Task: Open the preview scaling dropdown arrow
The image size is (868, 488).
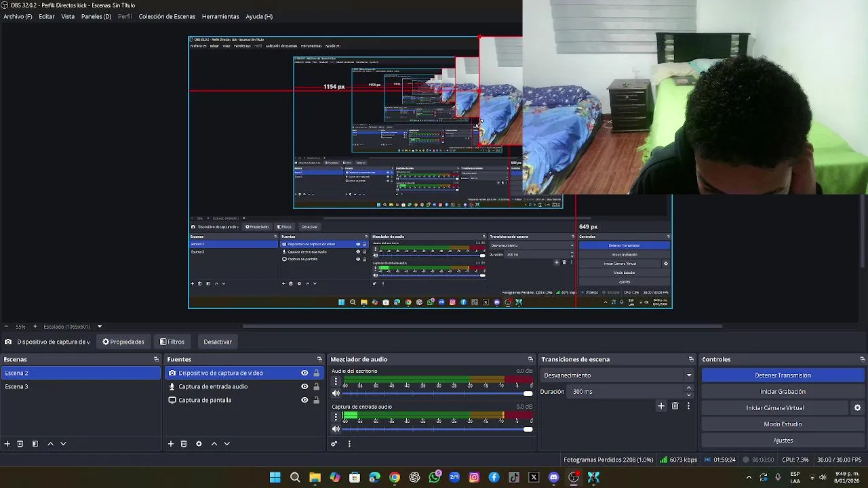Action: tap(99, 327)
